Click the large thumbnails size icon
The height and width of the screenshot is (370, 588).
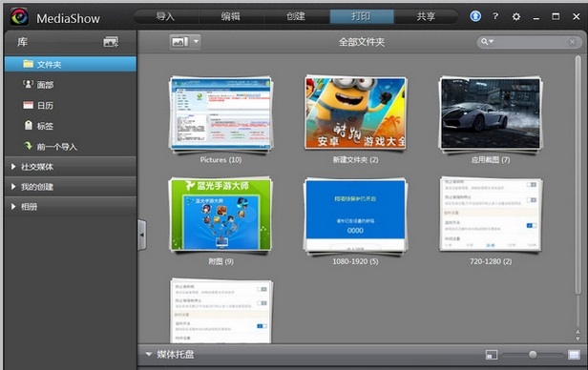point(574,355)
